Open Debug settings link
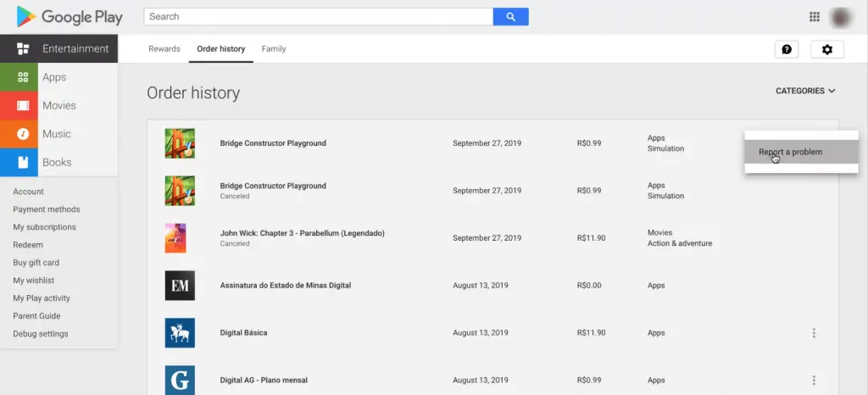 pyautogui.click(x=41, y=334)
